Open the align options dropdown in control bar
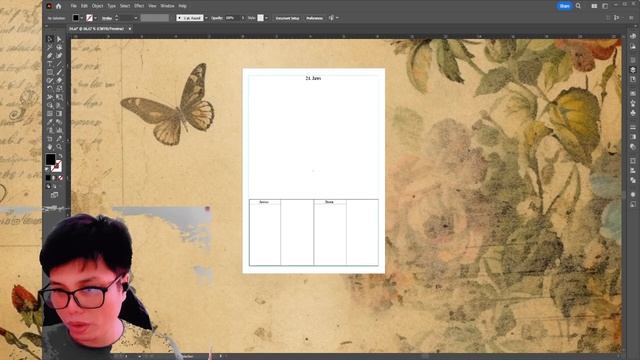 (x=333, y=18)
